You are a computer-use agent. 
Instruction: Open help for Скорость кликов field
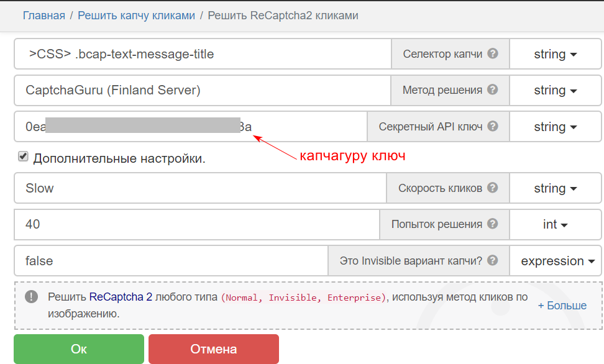coord(494,188)
